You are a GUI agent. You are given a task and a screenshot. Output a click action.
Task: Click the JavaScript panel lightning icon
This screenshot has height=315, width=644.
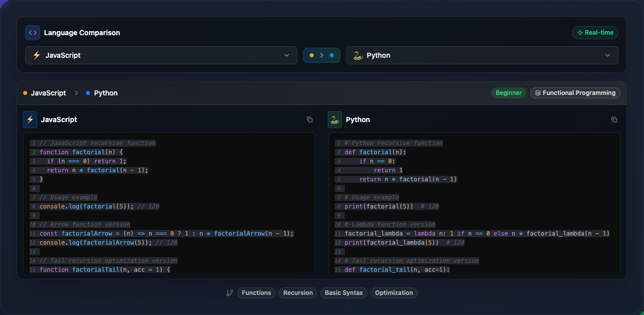[30, 120]
